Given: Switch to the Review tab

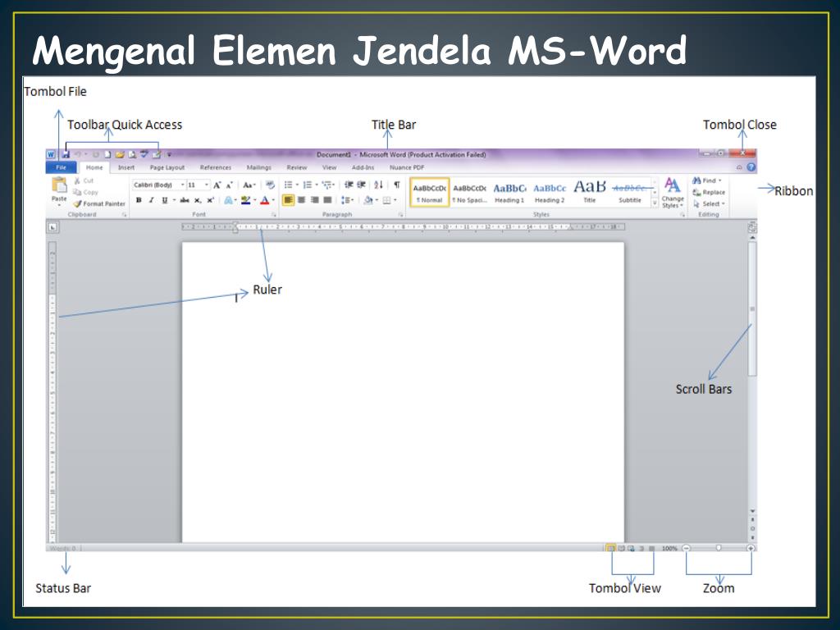Looking at the screenshot, I should point(297,167).
